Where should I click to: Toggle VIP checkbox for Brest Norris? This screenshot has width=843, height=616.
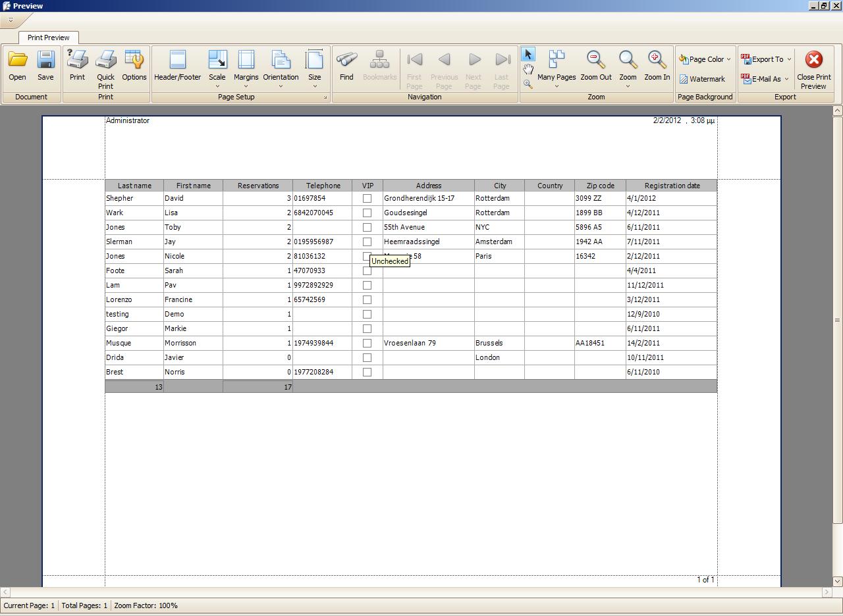point(367,372)
